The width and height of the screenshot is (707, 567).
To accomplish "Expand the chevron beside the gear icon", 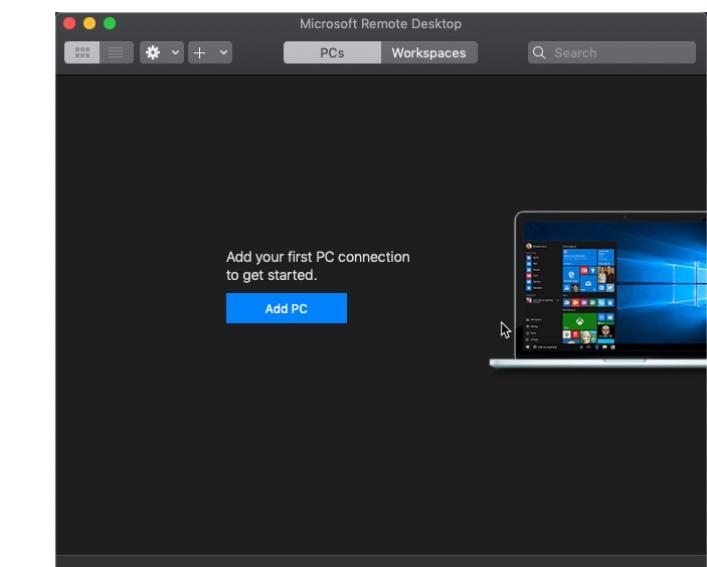I will (175, 53).
